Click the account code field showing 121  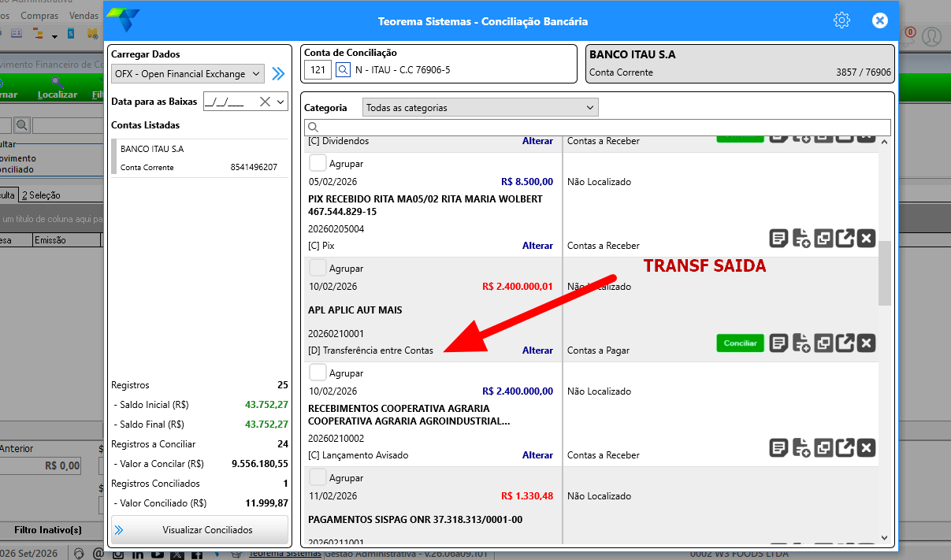318,70
